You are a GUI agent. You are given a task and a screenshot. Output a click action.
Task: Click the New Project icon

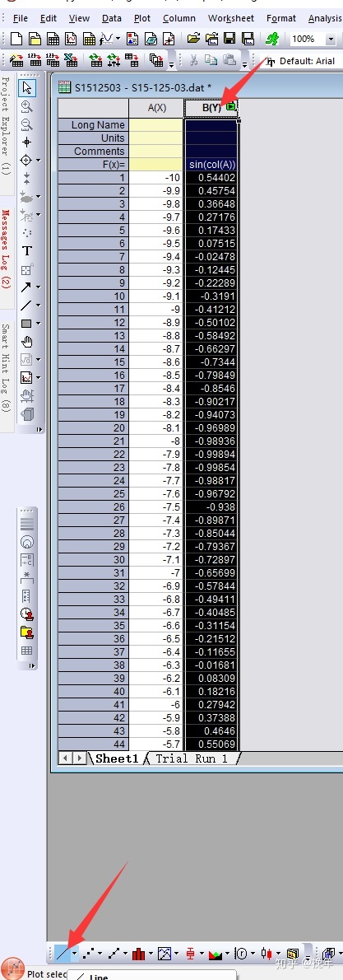[16, 40]
